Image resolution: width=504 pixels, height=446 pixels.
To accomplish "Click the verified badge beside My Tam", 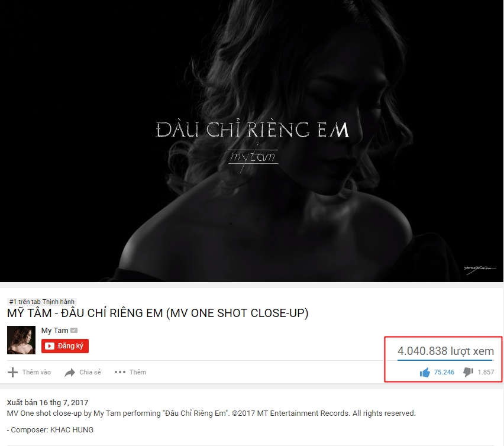I will coord(74,330).
